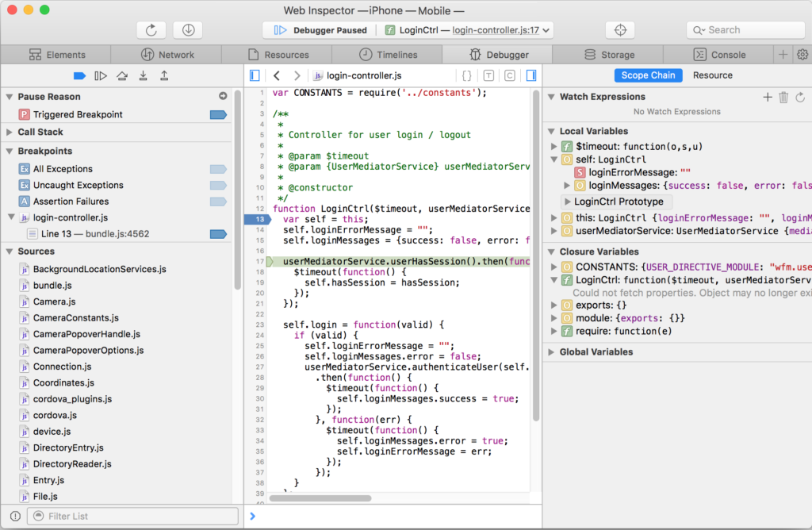Click the download web archive icon
This screenshot has width=812, height=530.
point(188,30)
